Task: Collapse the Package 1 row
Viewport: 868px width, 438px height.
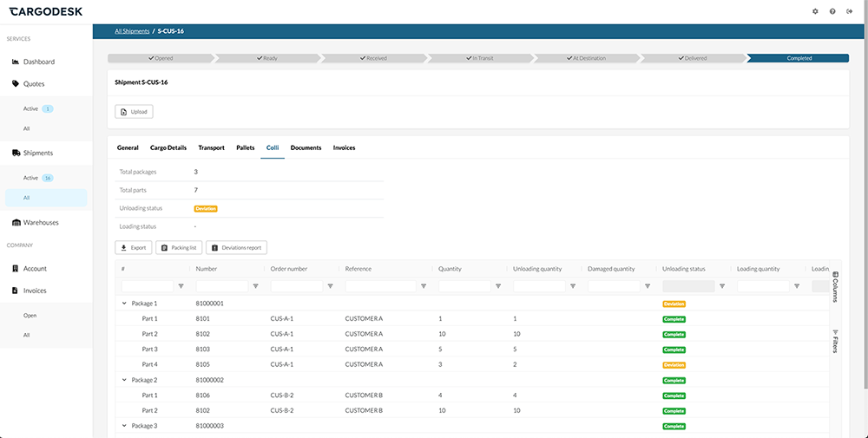Action: [x=124, y=304]
